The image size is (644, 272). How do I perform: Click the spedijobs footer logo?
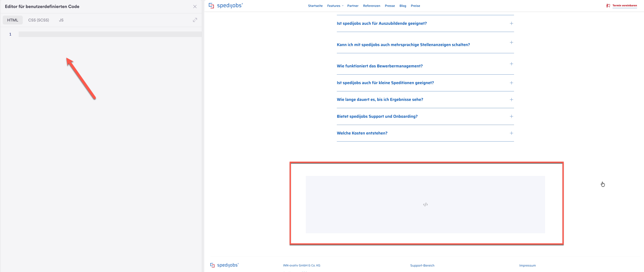(x=224, y=265)
